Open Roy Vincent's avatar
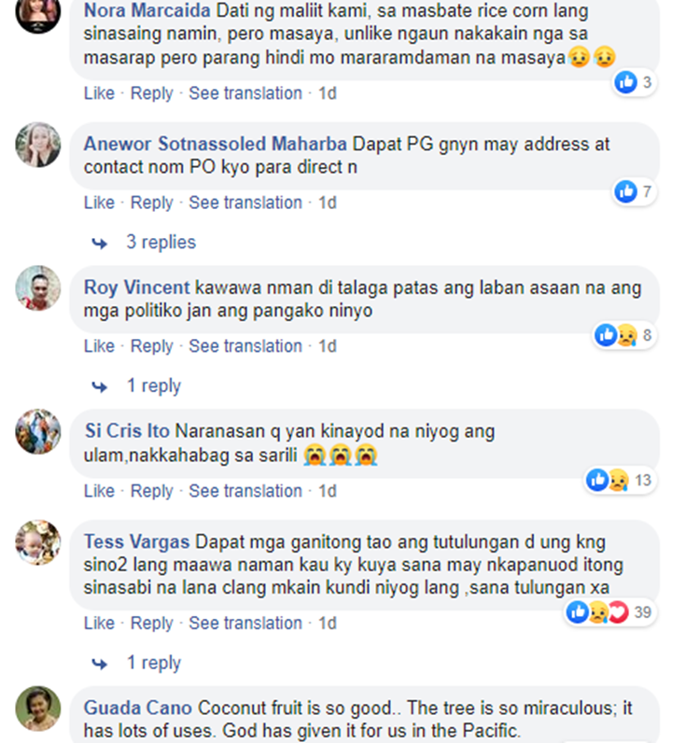The width and height of the screenshot is (700, 743). pos(38,288)
